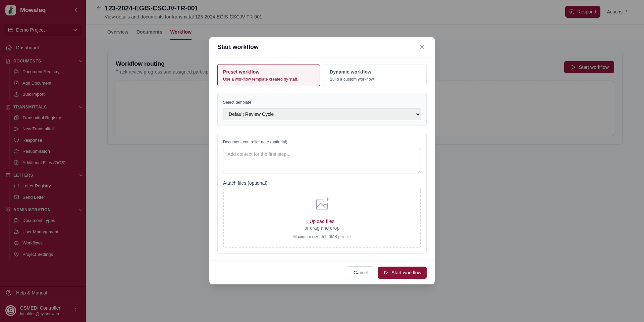This screenshot has height=322, width=644.
Task: Select the Document Registry icon in sidebar
Action: (17, 72)
